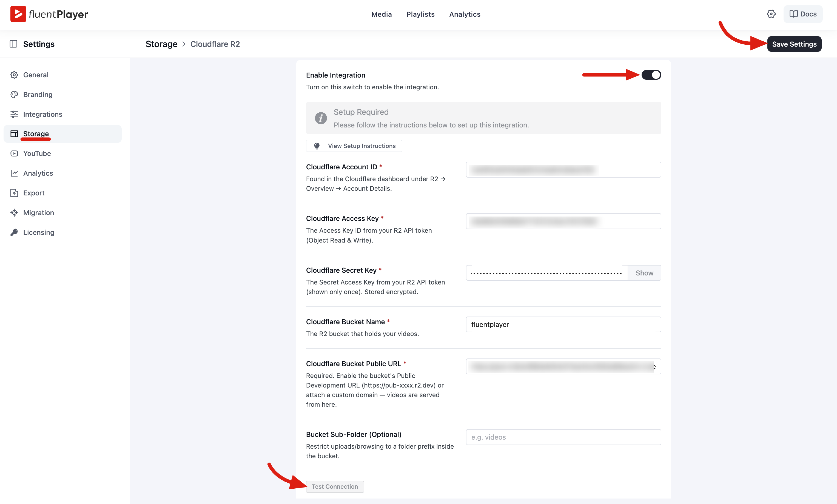Click the YouTube play icon

(14, 153)
